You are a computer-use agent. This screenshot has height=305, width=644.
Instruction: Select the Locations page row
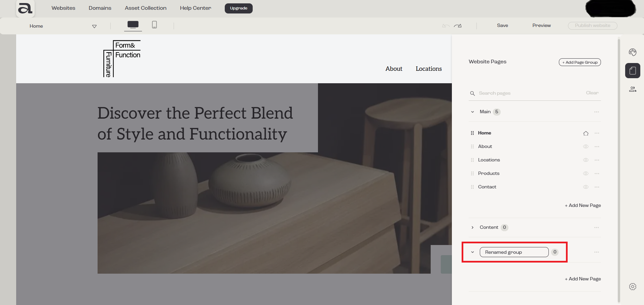535,160
